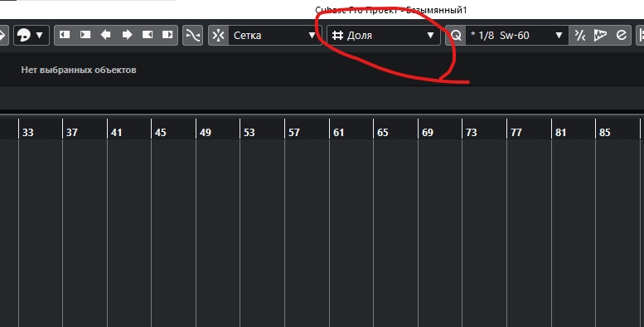Screen dimensions: 644x327
Task: Click bar 61 on the ruler
Action: [338, 133]
